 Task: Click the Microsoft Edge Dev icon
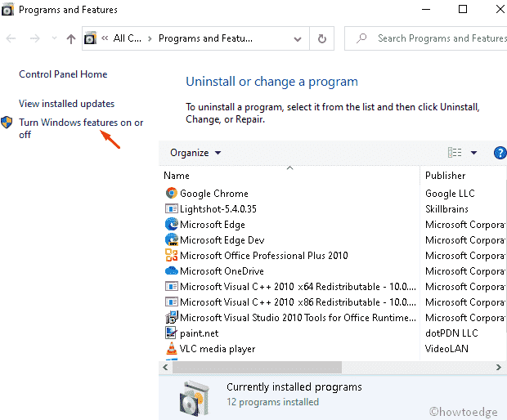pyautogui.click(x=172, y=239)
